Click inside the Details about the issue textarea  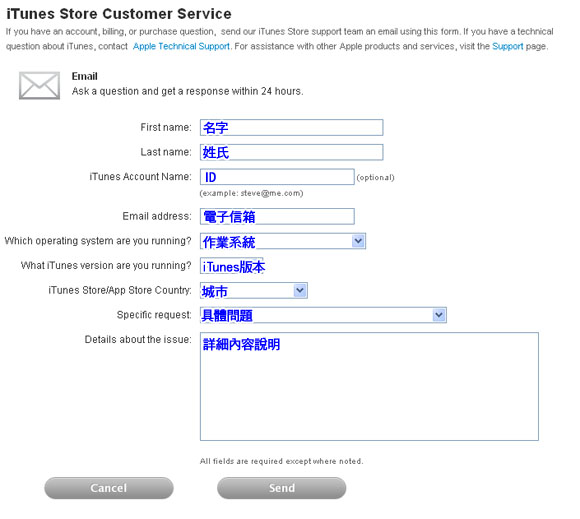pyautogui.click(x=369, y=387)
